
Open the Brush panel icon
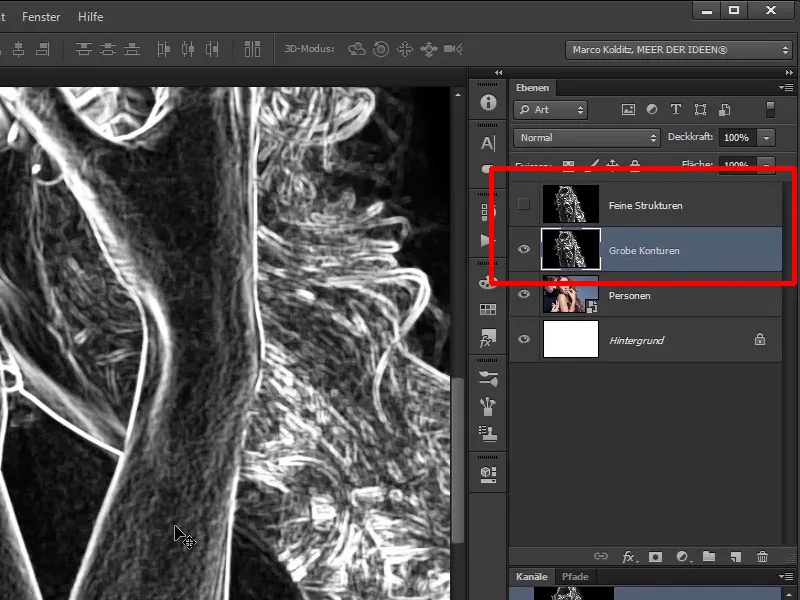[x=488, y=378]
